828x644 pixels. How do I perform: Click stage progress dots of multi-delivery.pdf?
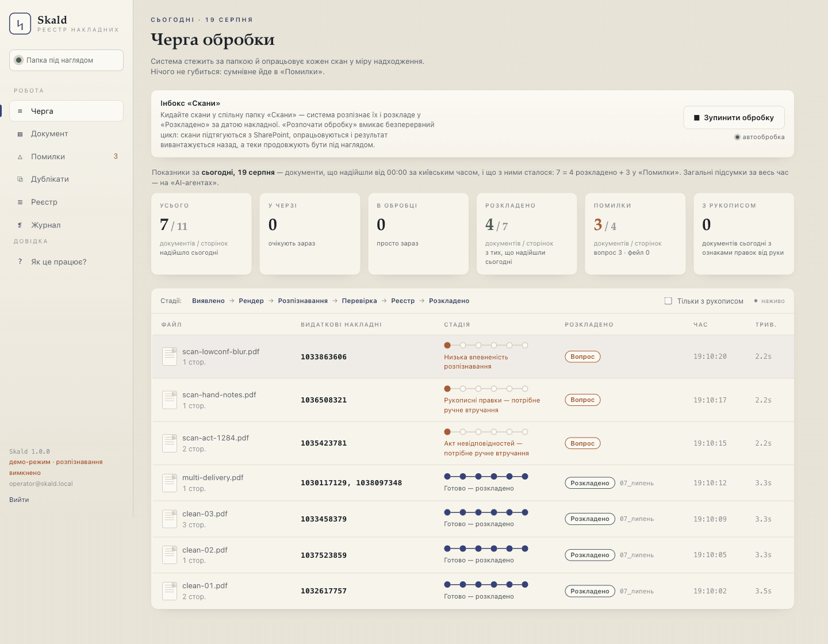click(x=486, y=477)
